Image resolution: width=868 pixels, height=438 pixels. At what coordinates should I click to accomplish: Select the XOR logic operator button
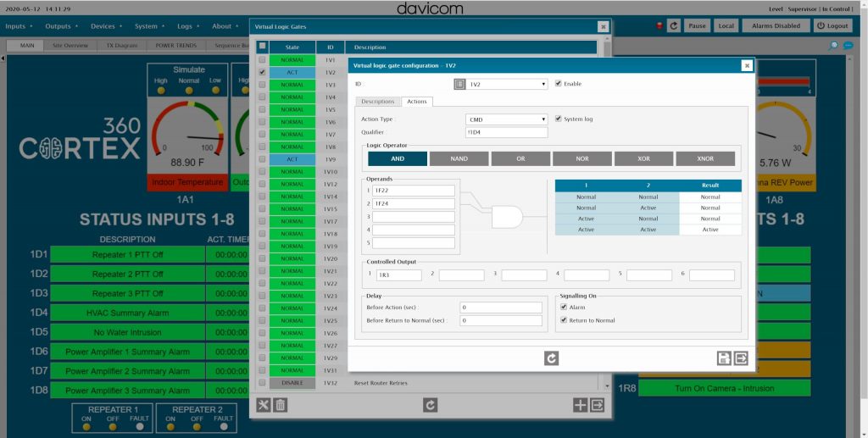click(x=644, y=158)
